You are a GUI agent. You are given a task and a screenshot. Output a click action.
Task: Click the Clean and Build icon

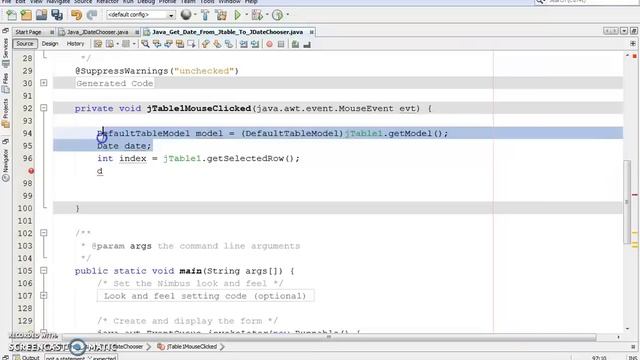tap(221, 15)
